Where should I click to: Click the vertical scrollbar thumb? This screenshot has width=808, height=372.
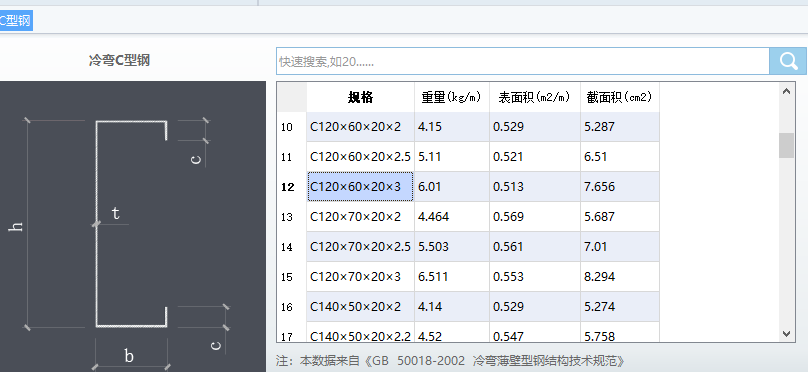pos(786,145)
